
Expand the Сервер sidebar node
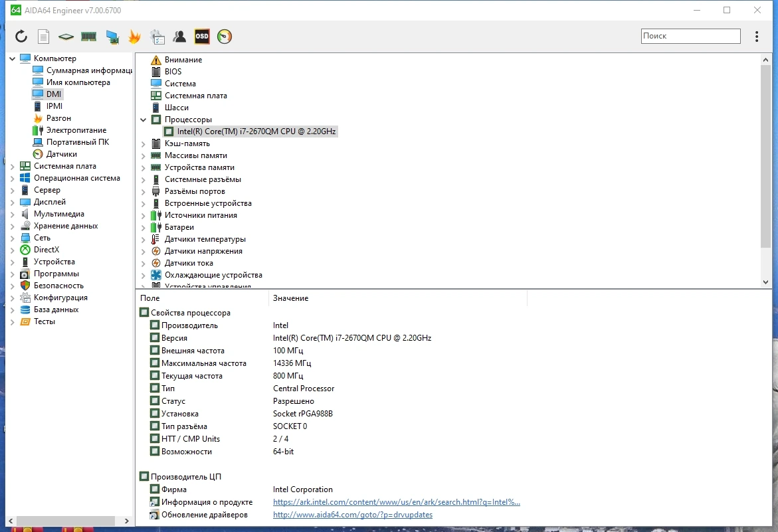pyautogui.click(x=13, y=190)
